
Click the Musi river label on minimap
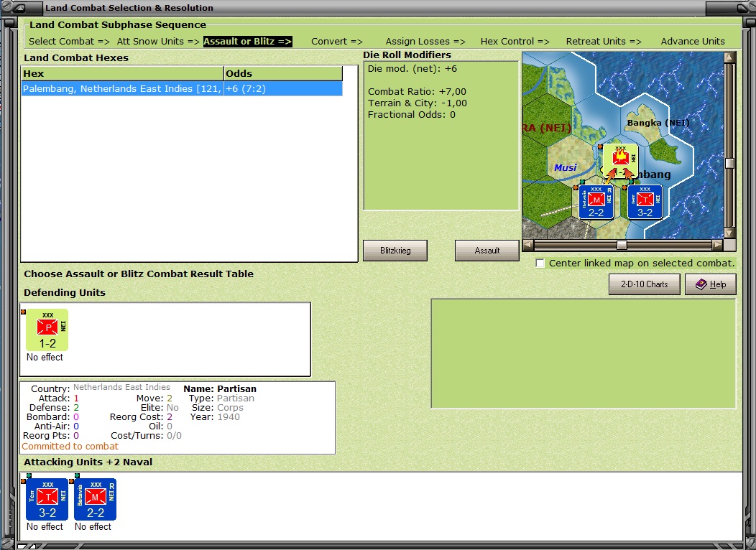[x=565, y=167]
